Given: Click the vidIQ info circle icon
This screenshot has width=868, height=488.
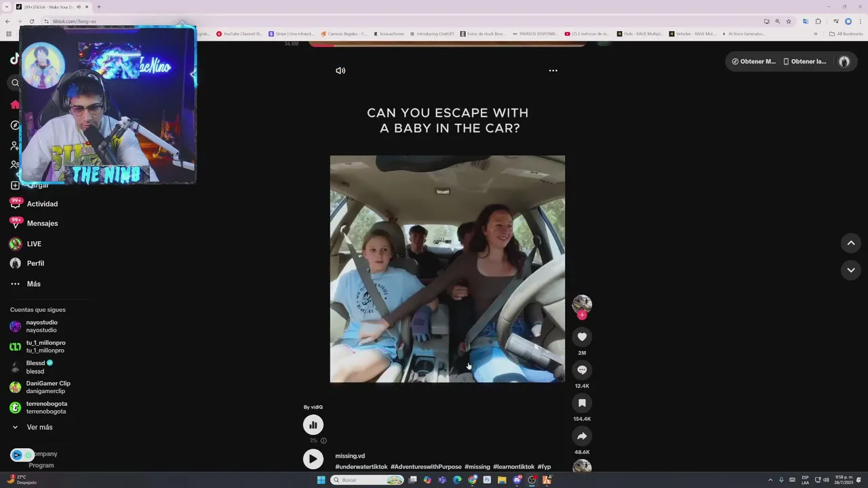Looking at the screenshot, I should [x=323, y=441].
